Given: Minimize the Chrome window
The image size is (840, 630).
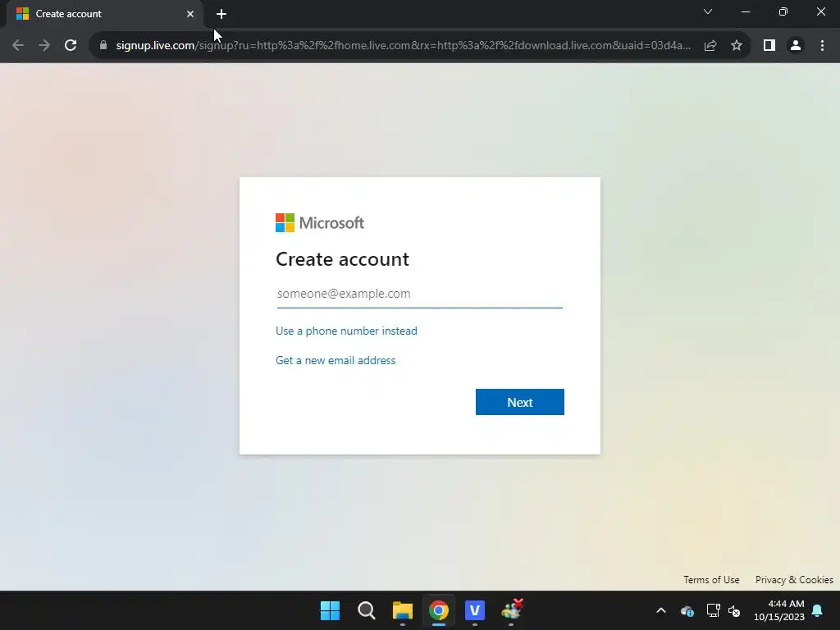Looking at the screenshot, I should click(x=745, y=11).
